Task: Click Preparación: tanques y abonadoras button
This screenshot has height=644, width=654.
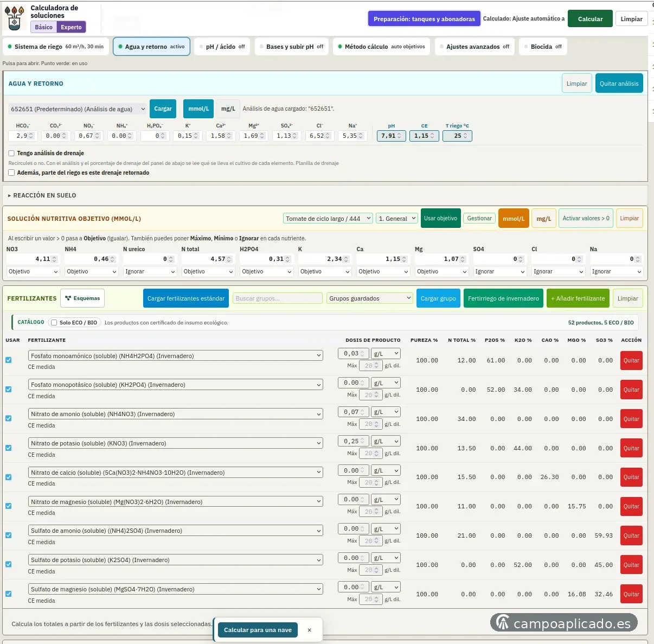Action: [x=424, y=19]
